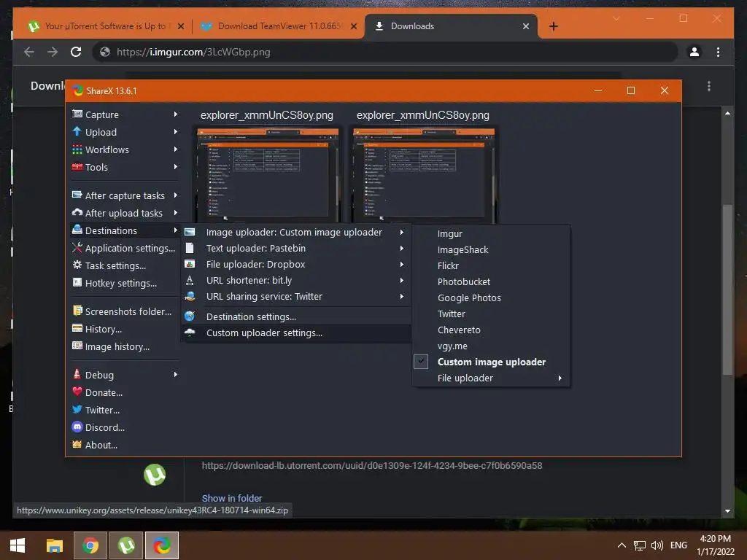747x560 pixels.
Task: Expand the After capture tasks arrow
Action: (175, 195)
